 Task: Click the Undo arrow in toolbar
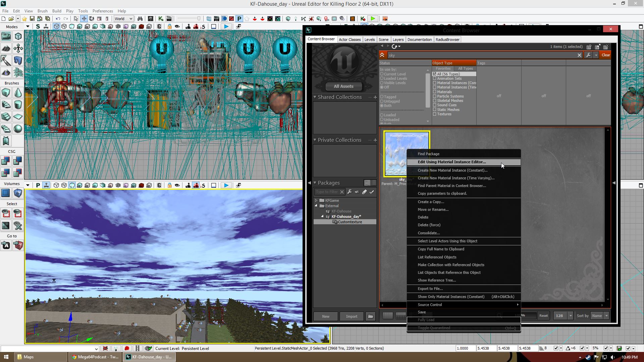(x=58, y=19)
